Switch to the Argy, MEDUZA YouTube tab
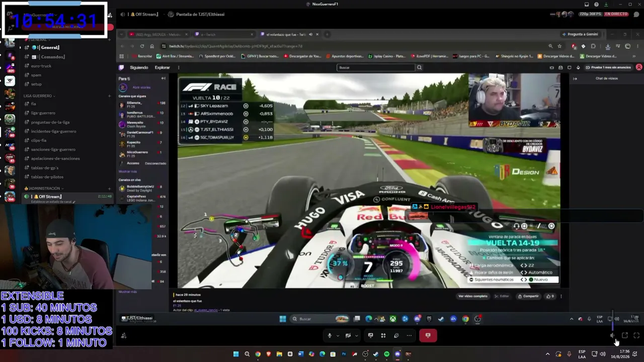 point(159,34)
